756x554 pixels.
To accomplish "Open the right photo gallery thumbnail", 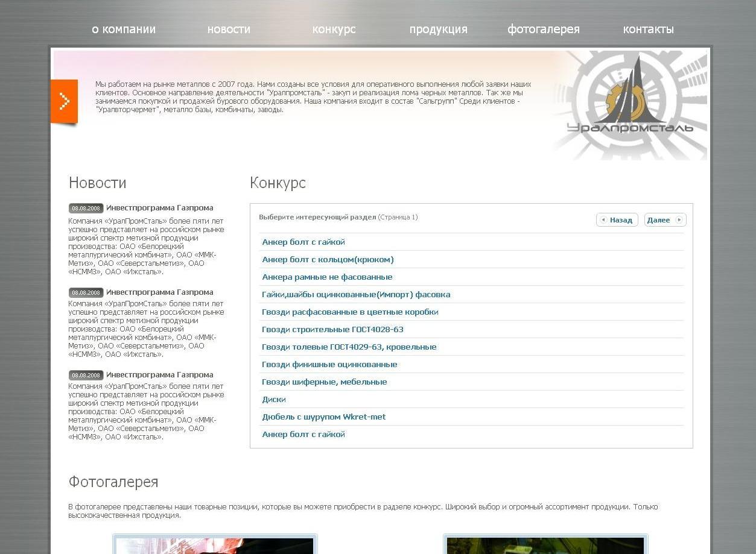I will (x=545, y=544).
